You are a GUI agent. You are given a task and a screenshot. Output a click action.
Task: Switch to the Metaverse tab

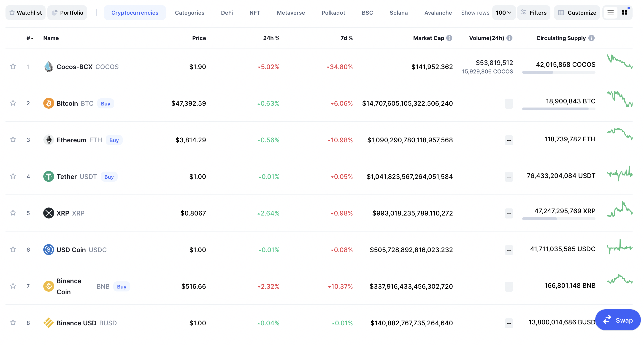tap(291, 13)
